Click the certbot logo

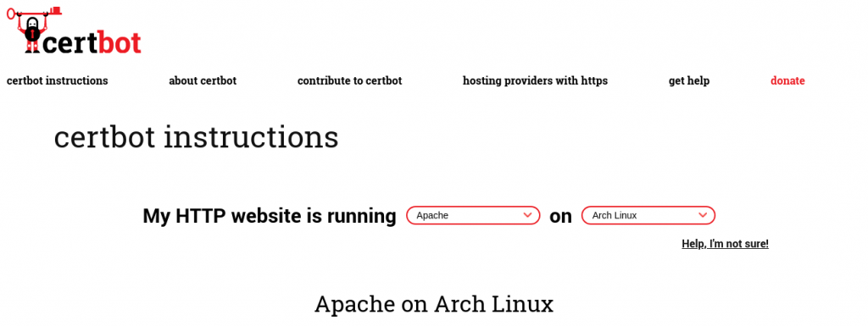pos(74,30)
